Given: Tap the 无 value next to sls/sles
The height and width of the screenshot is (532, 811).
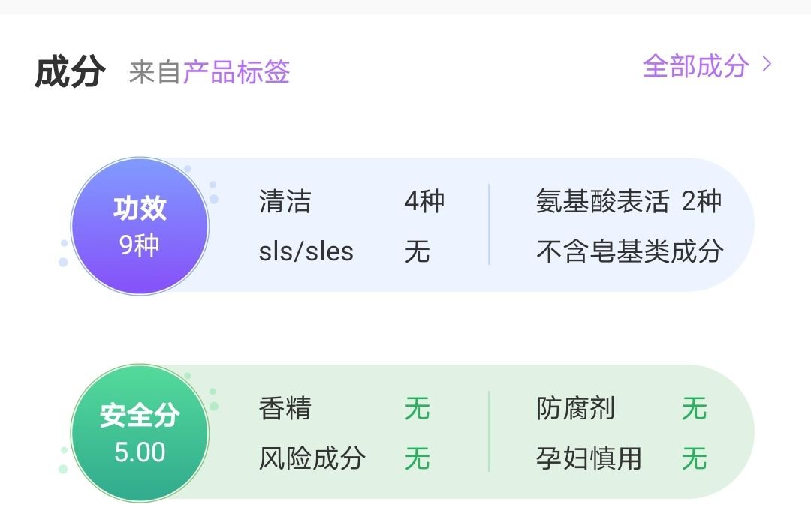Looking at the screenshot, I should tap(417, 251).
